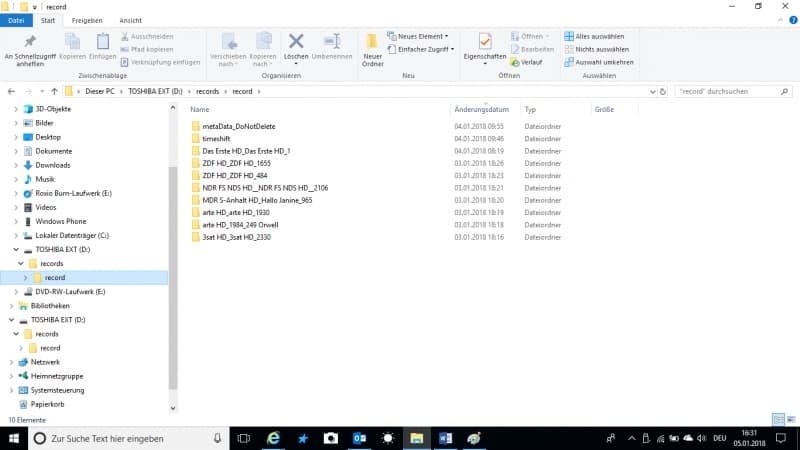The width and height of the screenshot is (800, 450).
Task: Open the Datei tab
Action: (x=16, y=20)
